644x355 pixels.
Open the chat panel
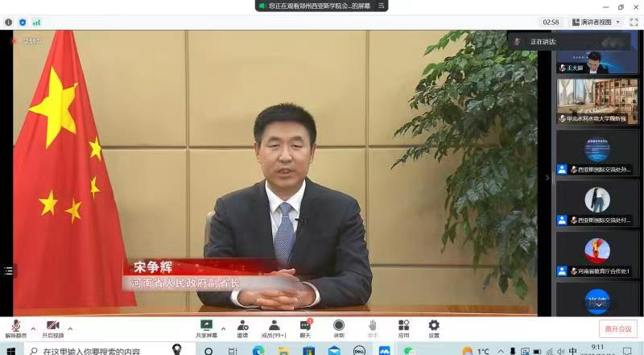(305, 327)
